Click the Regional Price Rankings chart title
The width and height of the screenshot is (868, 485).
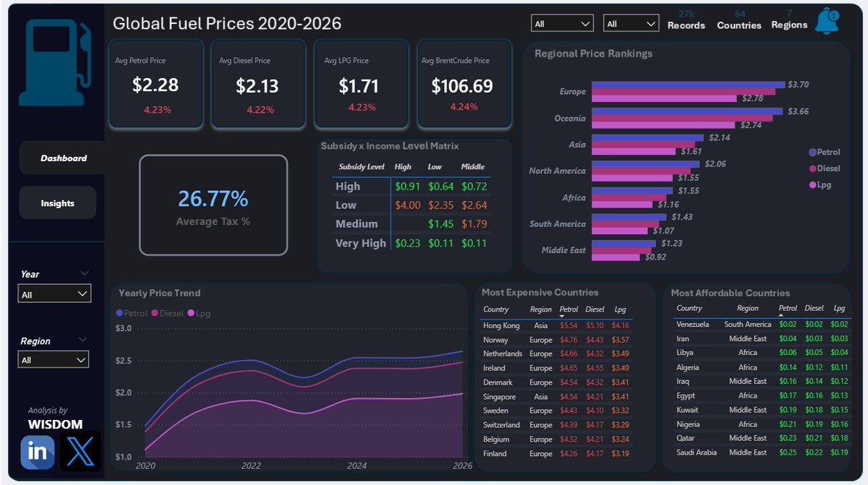[594, 53]
